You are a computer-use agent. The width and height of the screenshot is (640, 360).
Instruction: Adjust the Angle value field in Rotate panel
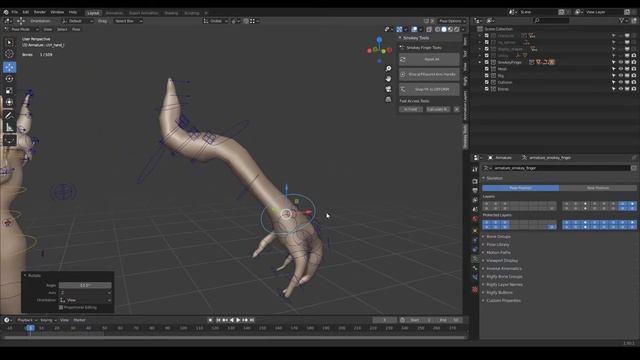coord(85,285)
